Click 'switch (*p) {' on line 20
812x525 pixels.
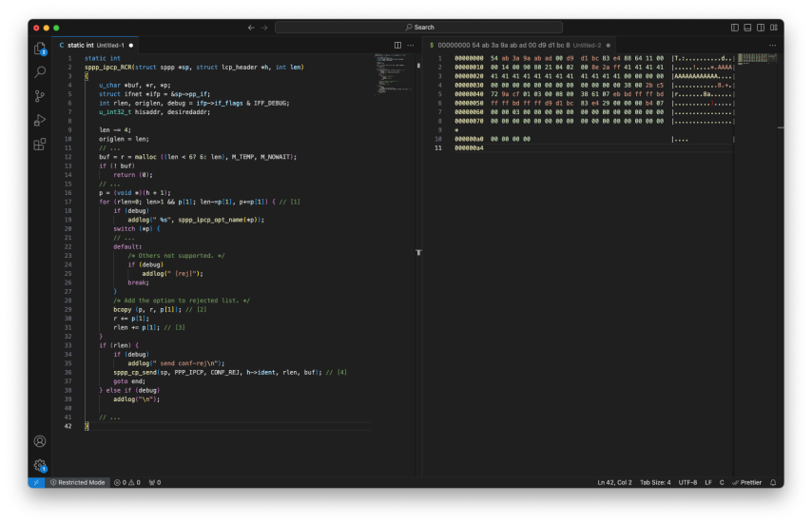click(x=137, y=229)
